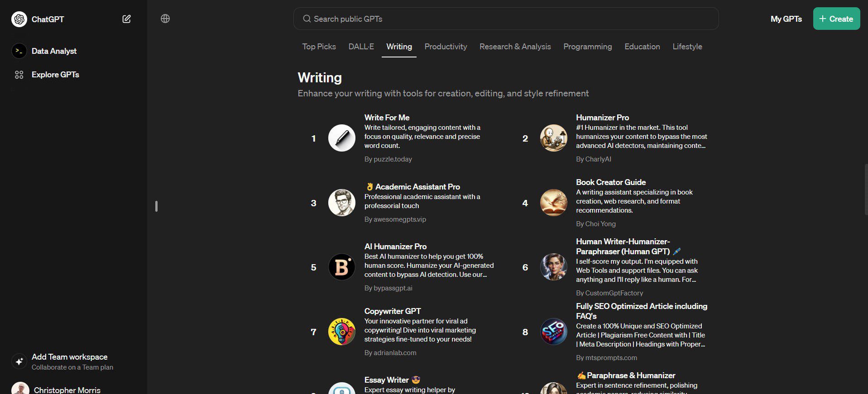868x394 pixels.
Task: Open the Humanizer Pro title
Action: click(x=602, y=118)
